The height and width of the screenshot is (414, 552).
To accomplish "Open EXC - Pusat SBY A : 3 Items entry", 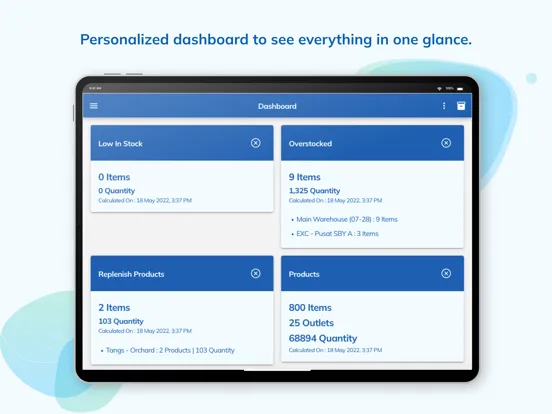I will pyautogui.click(x=337, y=233).
